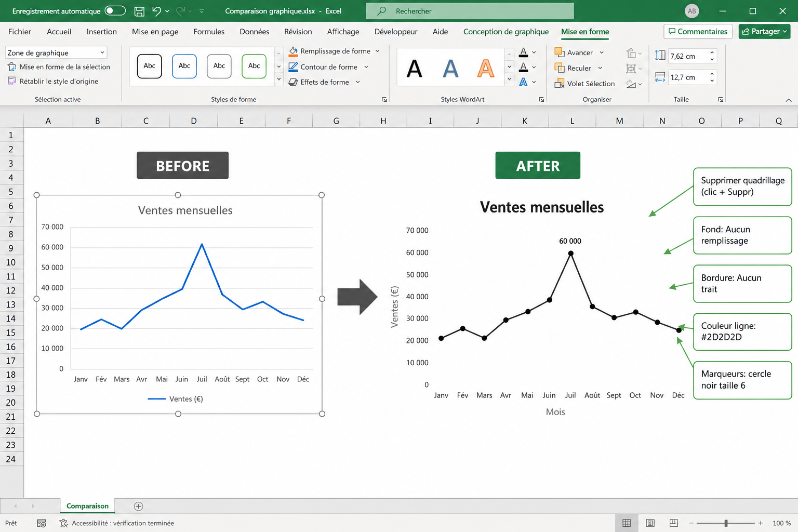The width and height of the screenshot is (798, 532).
Task: Click the Save (floppy disk) icon
Action: 139,11
